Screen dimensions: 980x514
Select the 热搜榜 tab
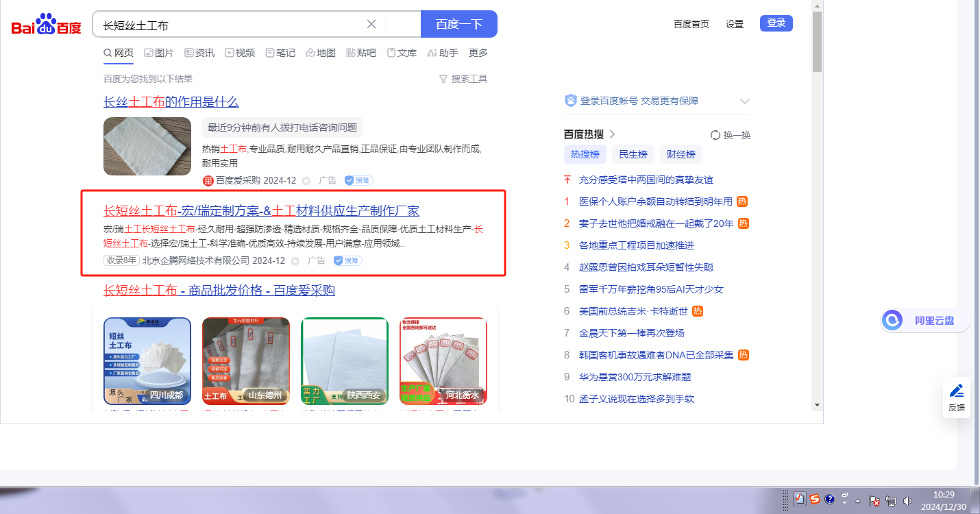pos(585,154)
